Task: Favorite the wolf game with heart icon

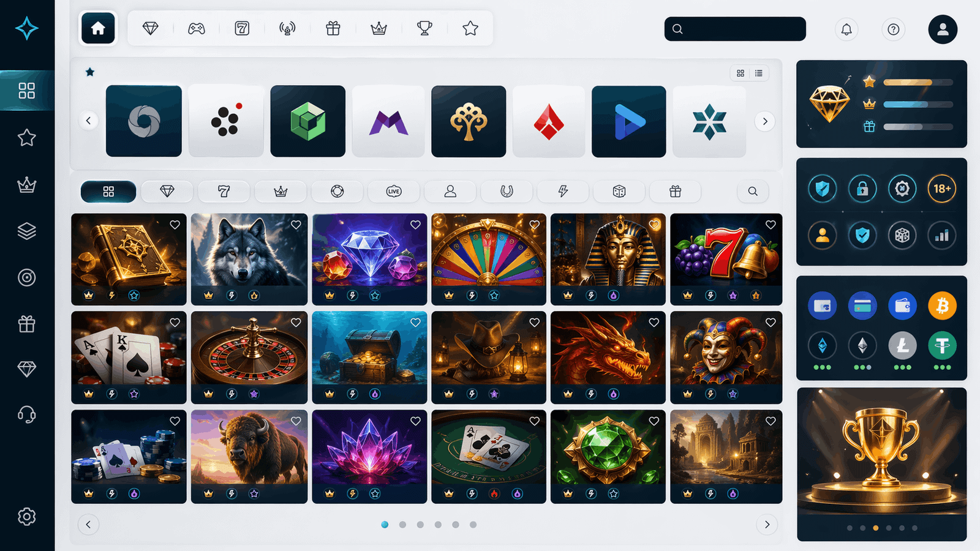Action: (296, 225)
